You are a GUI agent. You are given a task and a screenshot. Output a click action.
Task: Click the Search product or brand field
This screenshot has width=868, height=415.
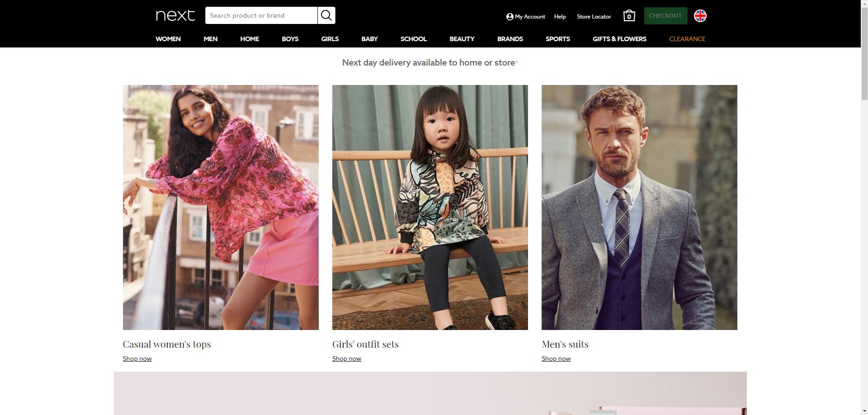coord(261,15)
